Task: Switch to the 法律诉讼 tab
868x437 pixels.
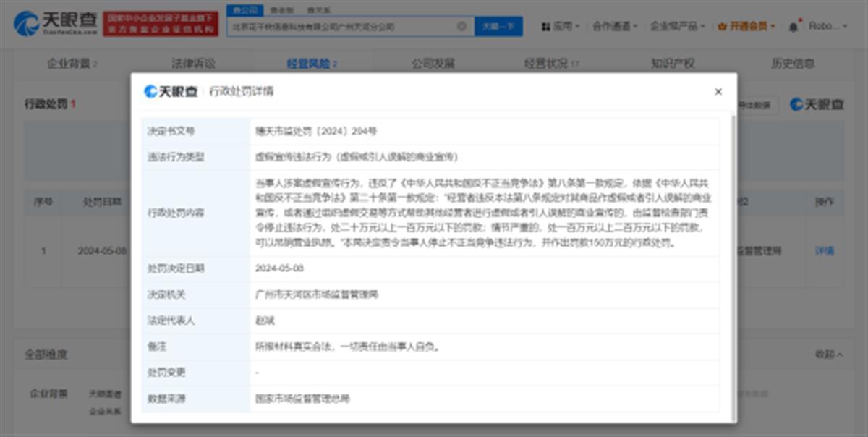Action: (193, 64)
